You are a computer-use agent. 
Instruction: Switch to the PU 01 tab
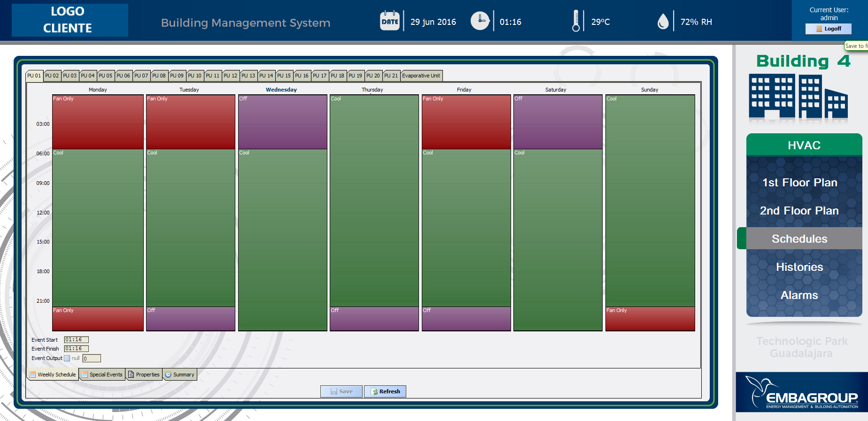[x=34, y=76]
